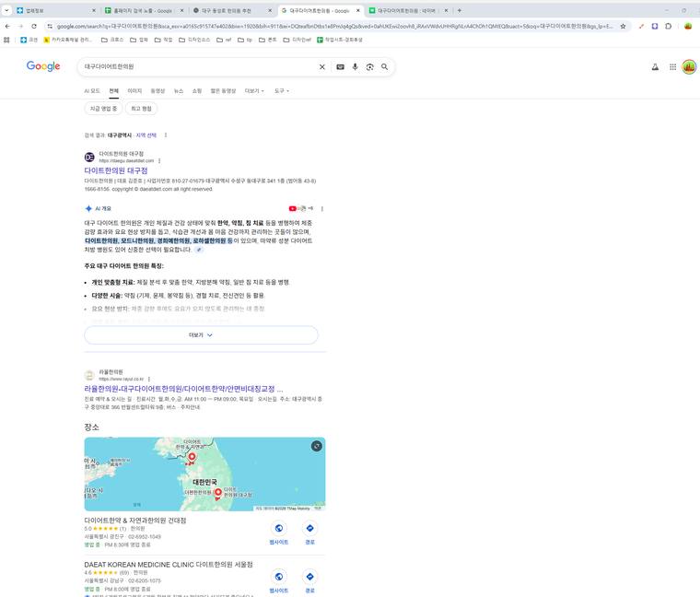Start voice search with the microphone icon
This screenshot has height=597, width=700.
pyautogui.click(x=355, y=67)
